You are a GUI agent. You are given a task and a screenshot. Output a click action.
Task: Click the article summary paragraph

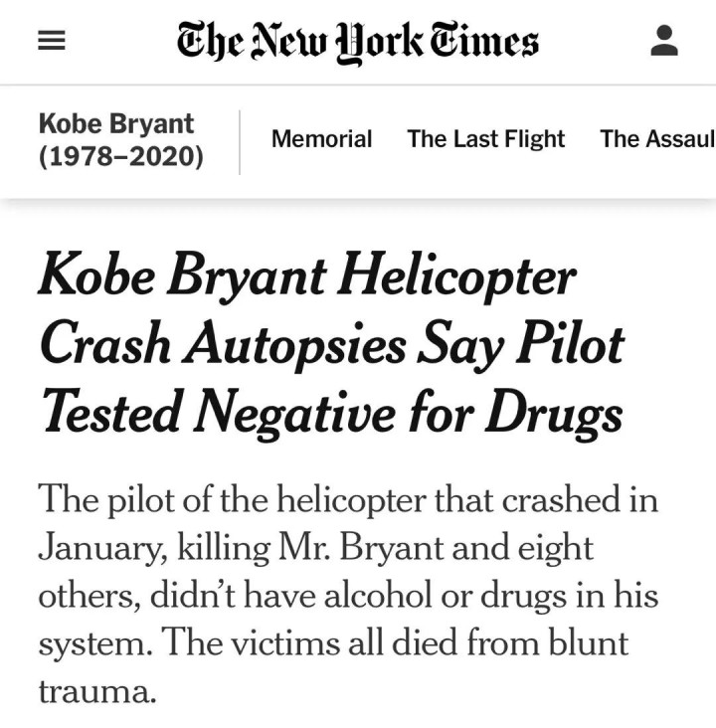(348, 594)
